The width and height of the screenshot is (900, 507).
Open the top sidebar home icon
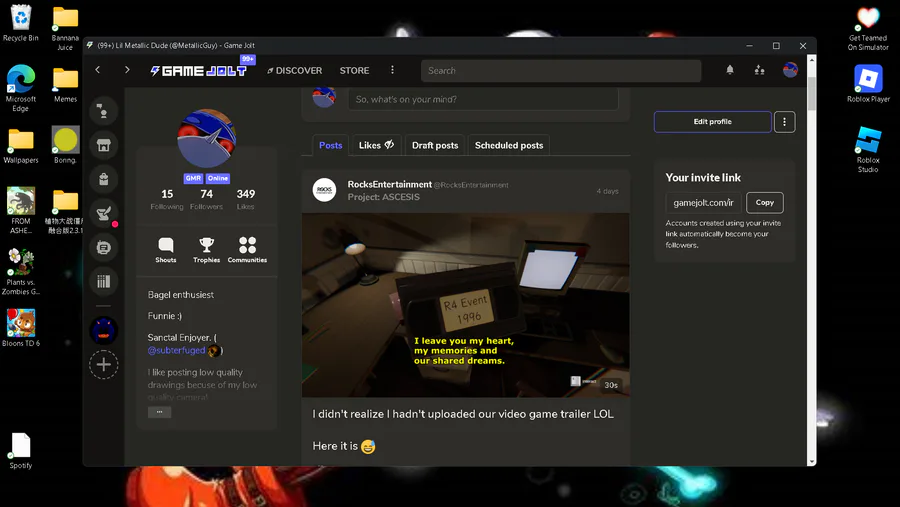103,111
